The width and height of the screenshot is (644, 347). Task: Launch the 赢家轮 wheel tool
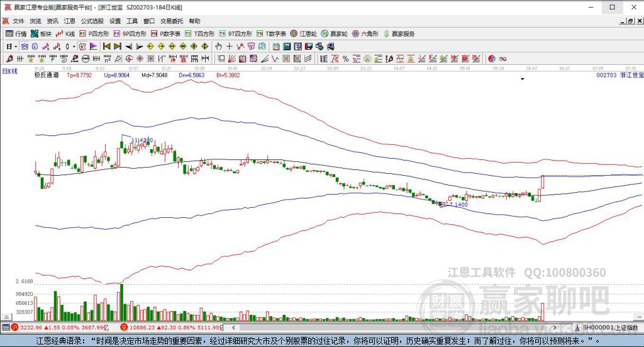[335, 34]
